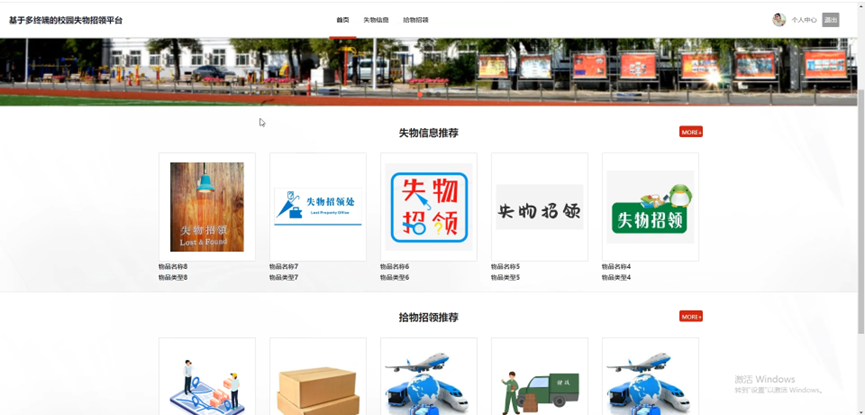The height and width of the screenshot is (415, 865).
Task: Click the 物品类型5 label
Action: tap(505, 278)
